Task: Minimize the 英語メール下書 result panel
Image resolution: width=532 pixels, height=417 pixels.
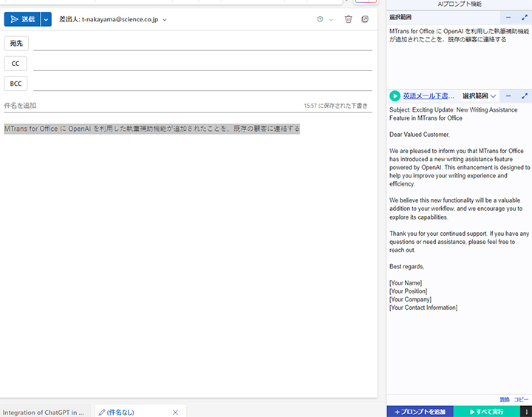Action: coord(508,96)
